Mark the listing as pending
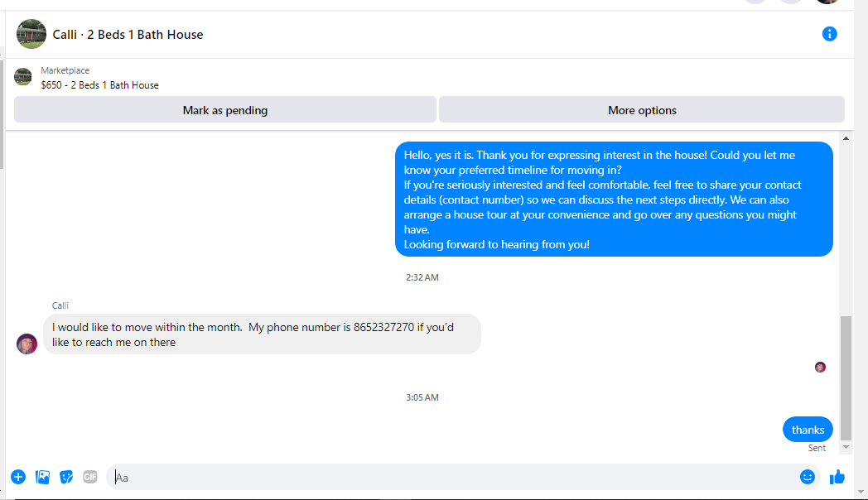 pyautogui.click(x=224, y=110)
